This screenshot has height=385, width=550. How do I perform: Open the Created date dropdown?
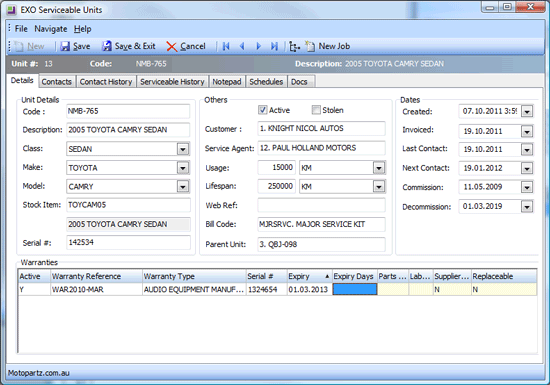(x=527, y=112)
